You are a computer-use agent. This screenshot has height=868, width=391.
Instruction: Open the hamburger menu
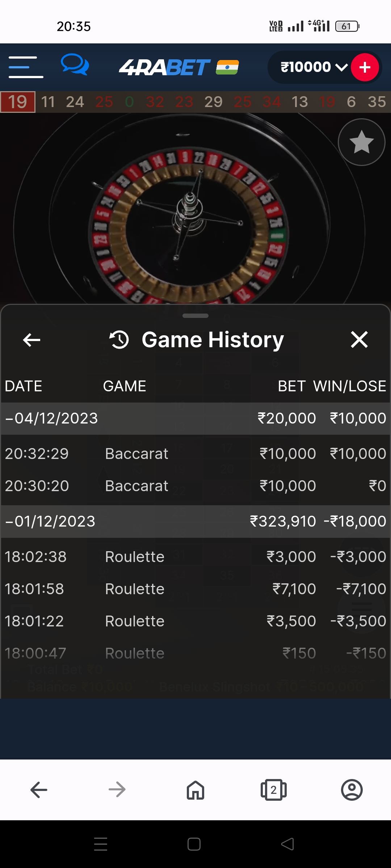pyautogui.click(x=26, y=67)
